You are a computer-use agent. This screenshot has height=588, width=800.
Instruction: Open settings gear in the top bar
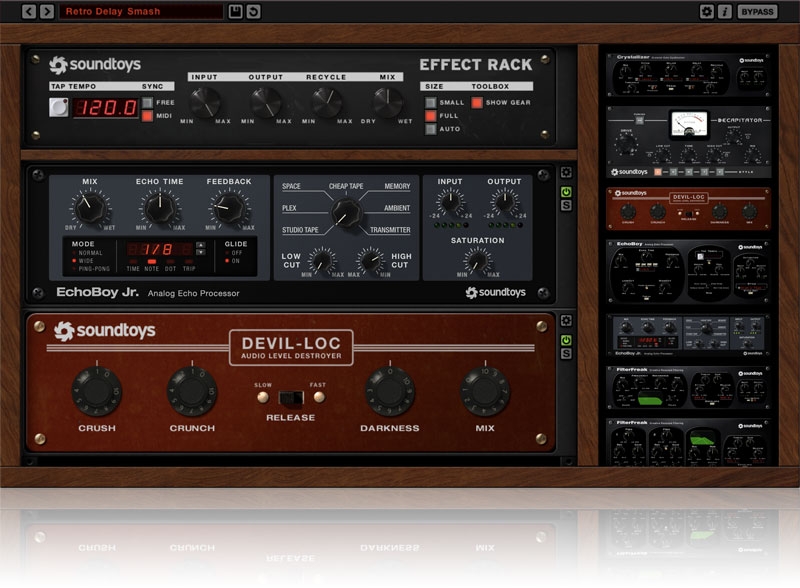(x=707, y=11)
